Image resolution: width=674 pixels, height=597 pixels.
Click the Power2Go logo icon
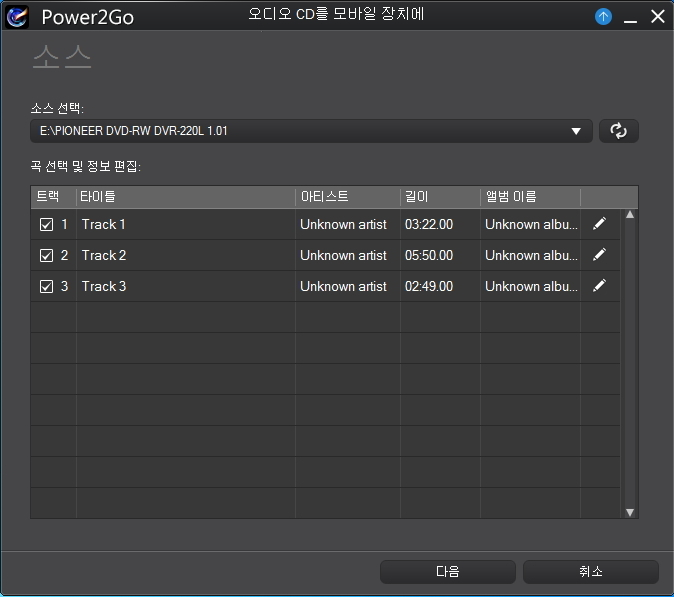(x=17, y=17)
